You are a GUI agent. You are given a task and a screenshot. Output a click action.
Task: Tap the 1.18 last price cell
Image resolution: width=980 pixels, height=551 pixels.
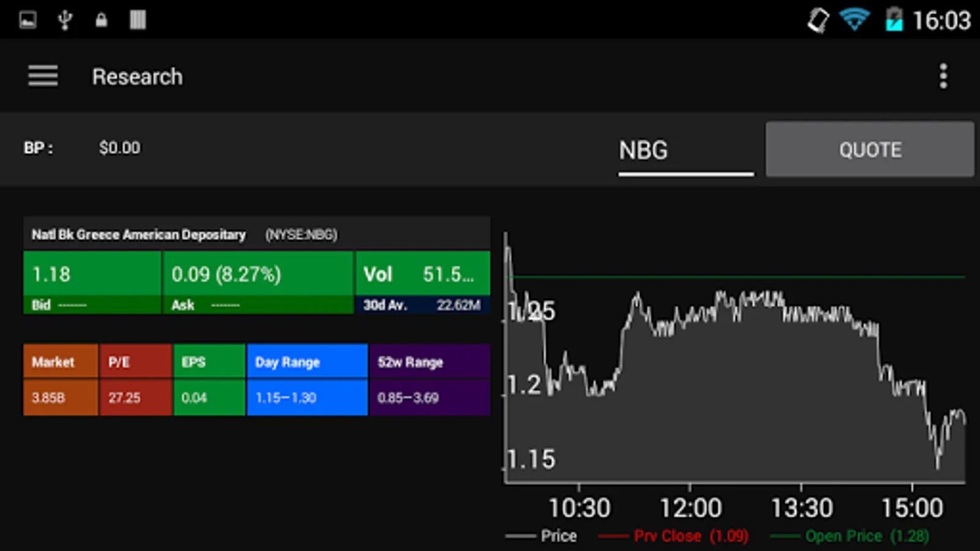click(x=92, y=274)
